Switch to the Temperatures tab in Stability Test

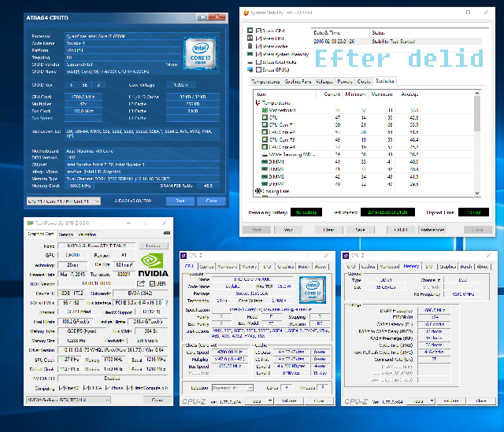tap(265, 82)
